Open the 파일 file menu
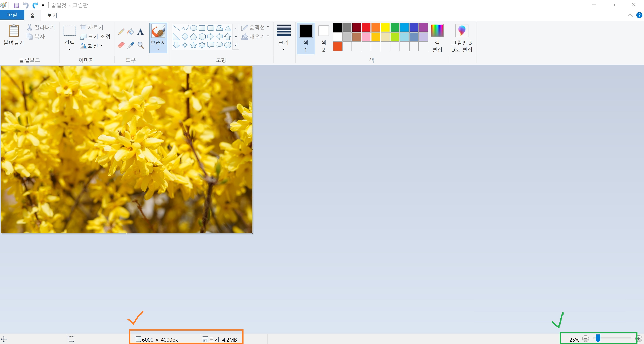This screenshot has width=644, height=344. (x=12, y=15)
